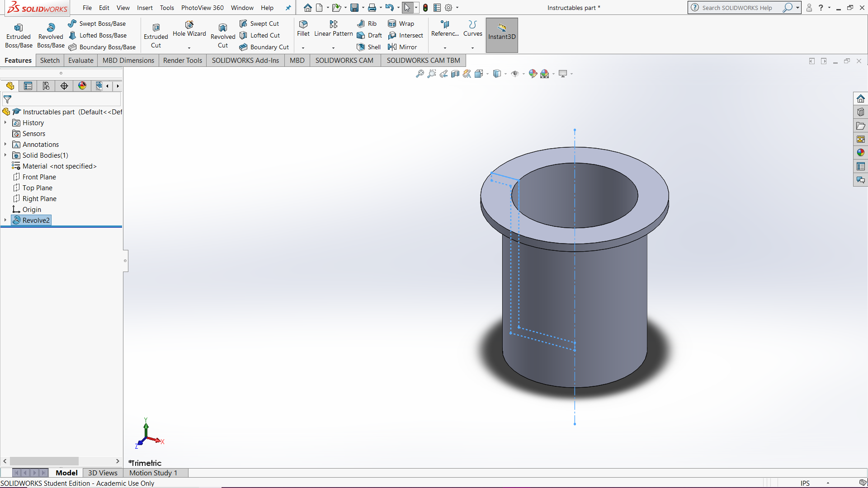Open the Display Style dropdown arrow
The image size is (868, 488).
506,74
